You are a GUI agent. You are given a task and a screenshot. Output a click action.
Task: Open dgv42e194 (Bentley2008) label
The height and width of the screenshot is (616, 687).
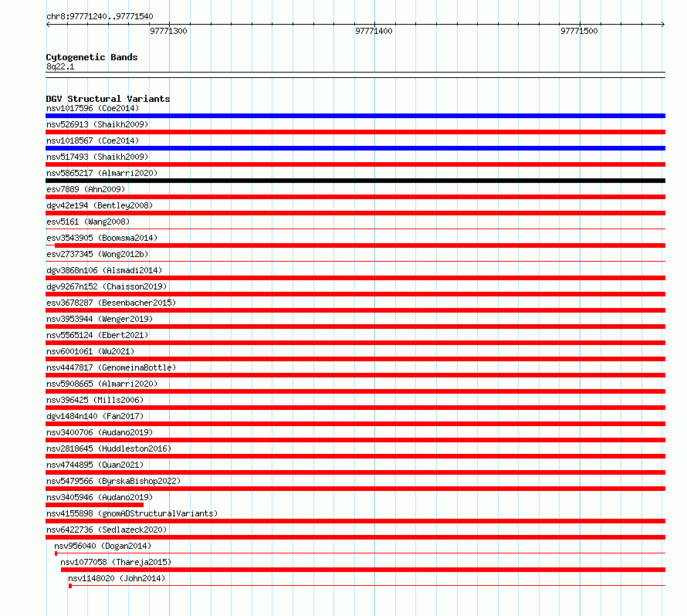(100, 205)
